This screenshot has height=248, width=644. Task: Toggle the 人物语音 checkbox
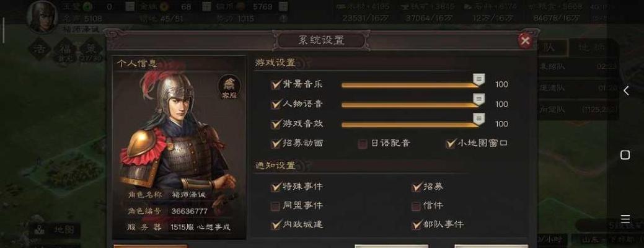276,104
